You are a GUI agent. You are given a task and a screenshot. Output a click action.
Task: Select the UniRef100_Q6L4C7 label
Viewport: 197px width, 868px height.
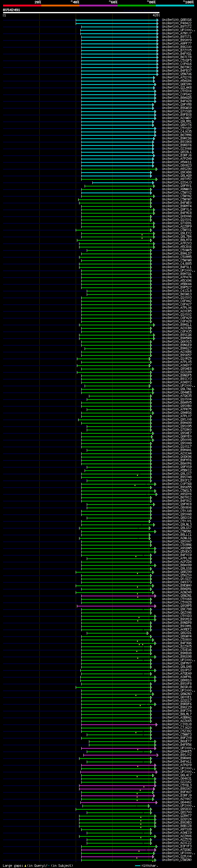tap(176, 775)
